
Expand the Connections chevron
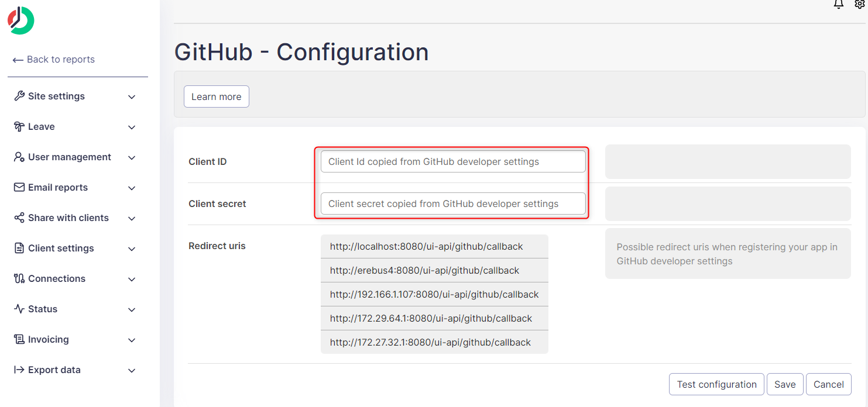coord(132,280)
